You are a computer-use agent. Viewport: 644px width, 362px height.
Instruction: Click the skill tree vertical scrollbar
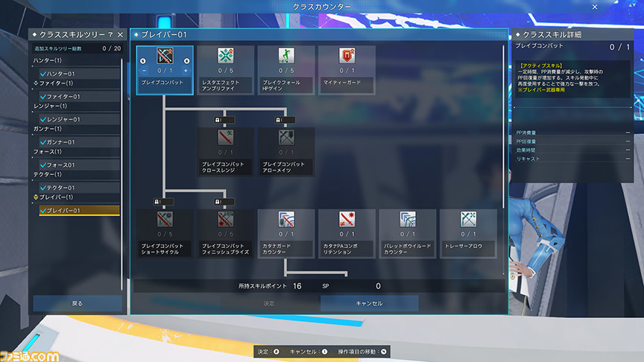coord(504,127)
